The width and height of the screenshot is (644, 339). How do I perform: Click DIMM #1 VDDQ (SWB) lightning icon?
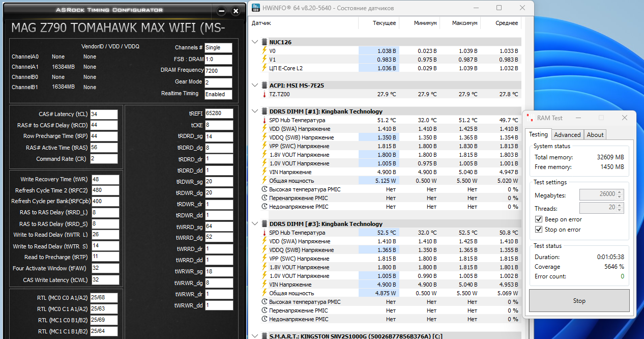265,137
